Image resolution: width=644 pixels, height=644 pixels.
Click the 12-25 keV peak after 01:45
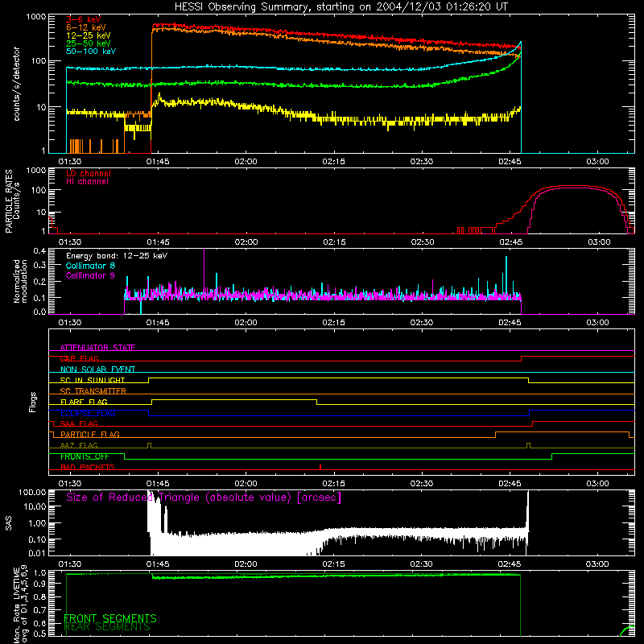point(159,97)
